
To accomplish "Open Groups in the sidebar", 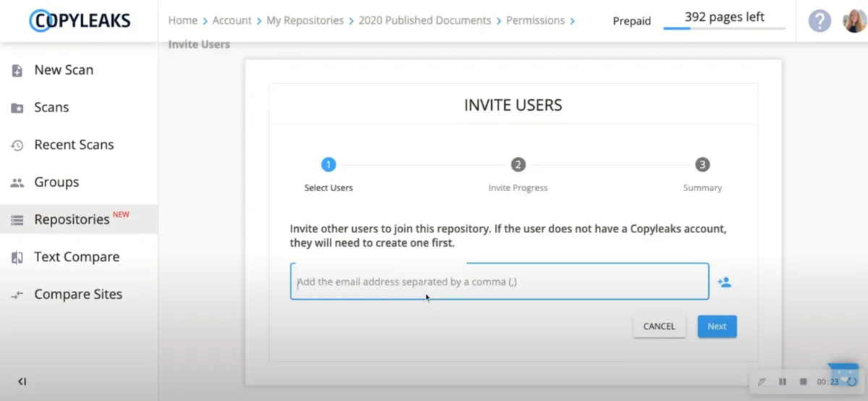I will point(56,182).
